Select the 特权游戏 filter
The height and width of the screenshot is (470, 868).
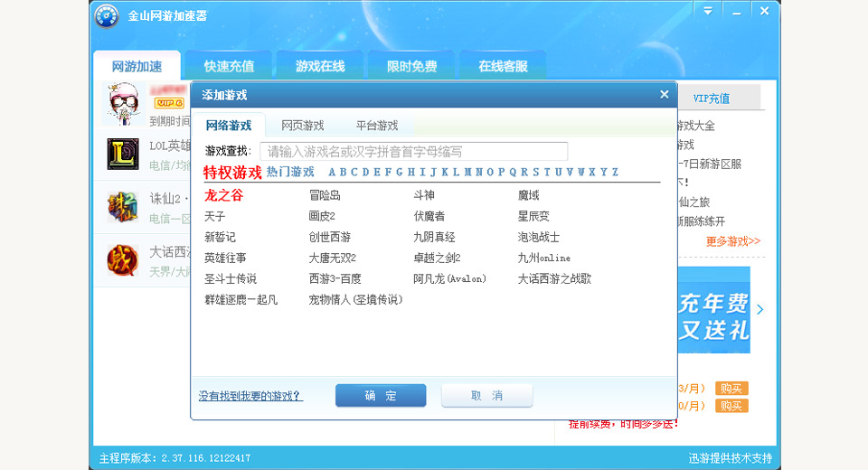[x=232, y=173]
